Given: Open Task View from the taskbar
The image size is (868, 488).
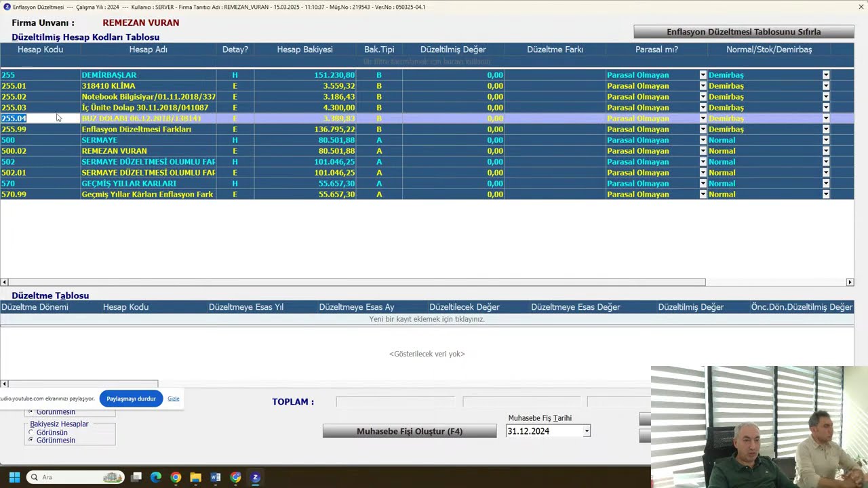Looking at the screenshot, I should click(x=136, y=477).
